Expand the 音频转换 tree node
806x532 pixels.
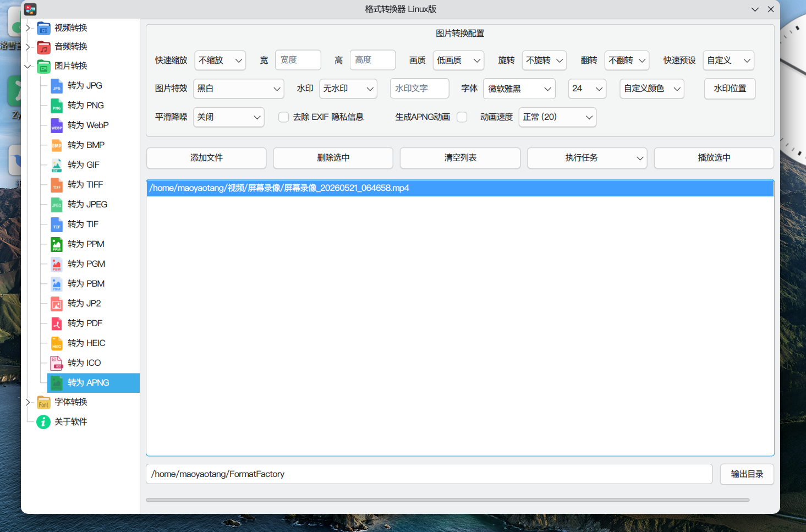point(28,47)
